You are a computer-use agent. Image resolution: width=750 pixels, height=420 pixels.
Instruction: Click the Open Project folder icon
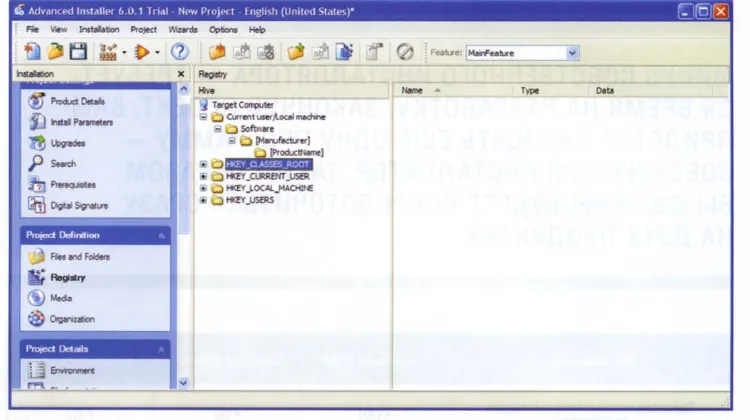(55, 52)
